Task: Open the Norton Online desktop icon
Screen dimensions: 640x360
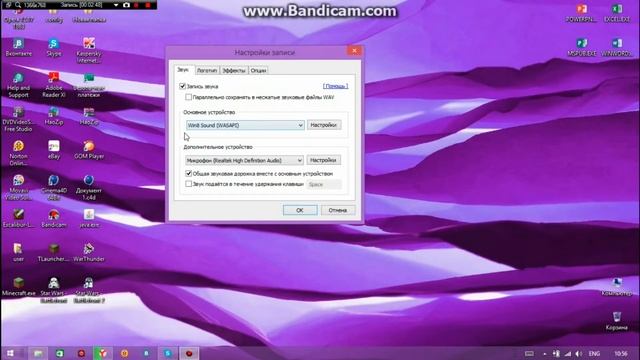Action: tap(18, 153)
